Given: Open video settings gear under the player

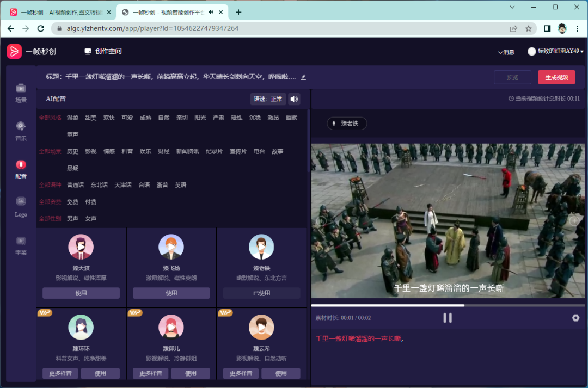Looking at the screenshot, I should [x=575, y=318].
